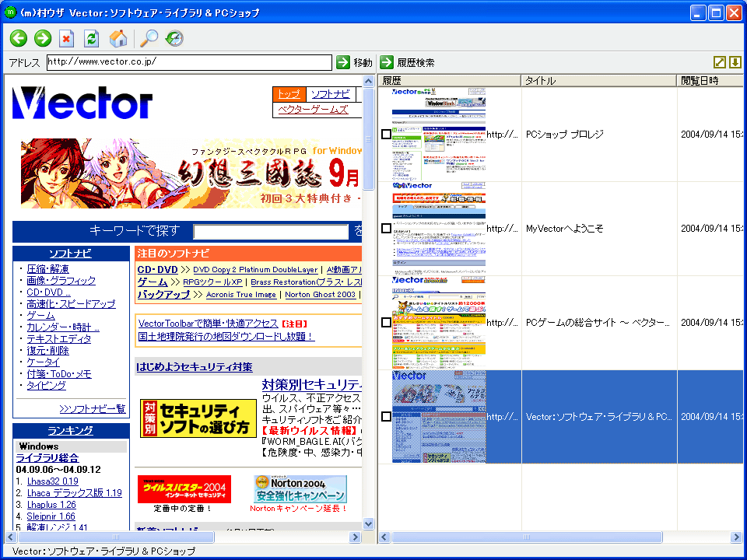Viewport: 747px width, 560px height.
Task: Open the 画像・グラフィック category link
Action: tap(61, 281)
